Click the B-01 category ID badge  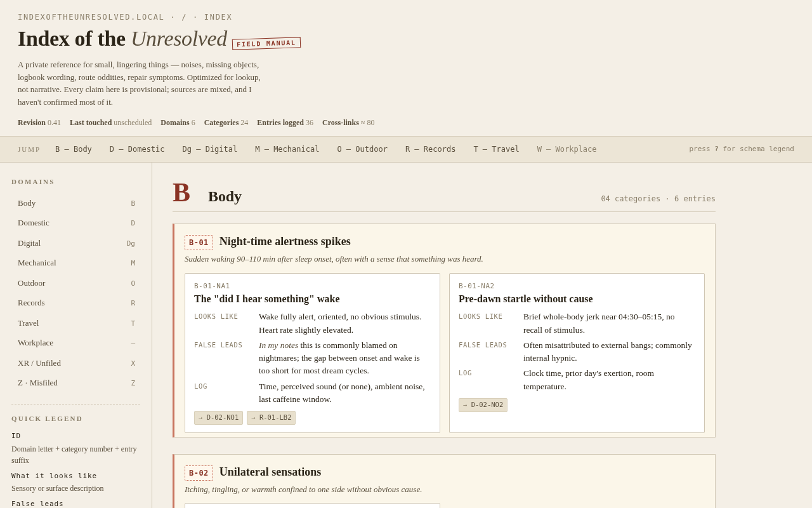click(x=199, y=243)
